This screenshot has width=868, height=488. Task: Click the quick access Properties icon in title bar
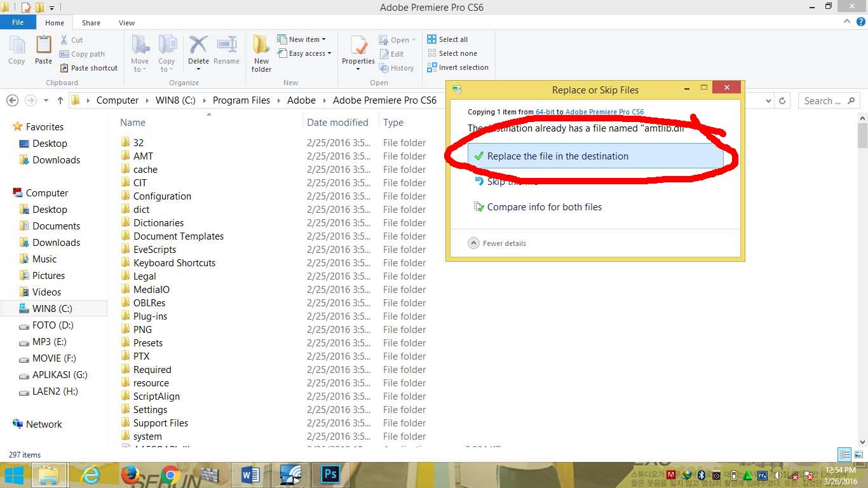pyautogui.click(x=26, y=8)
